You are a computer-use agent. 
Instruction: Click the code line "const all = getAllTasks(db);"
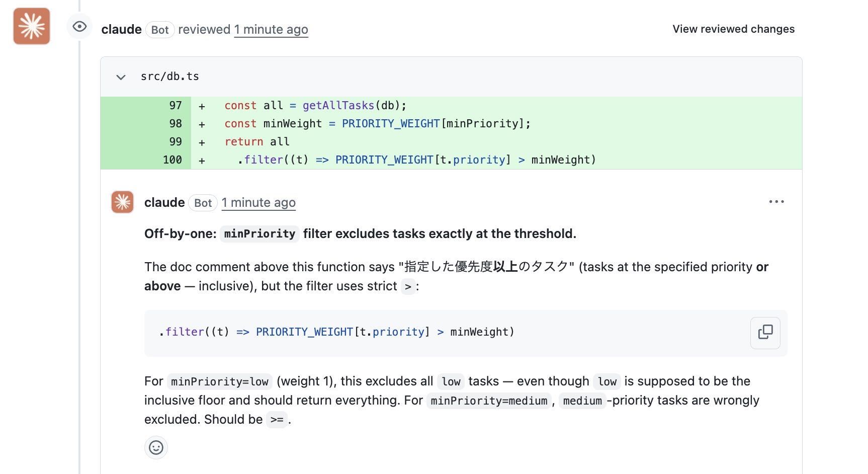pos(315,106)
